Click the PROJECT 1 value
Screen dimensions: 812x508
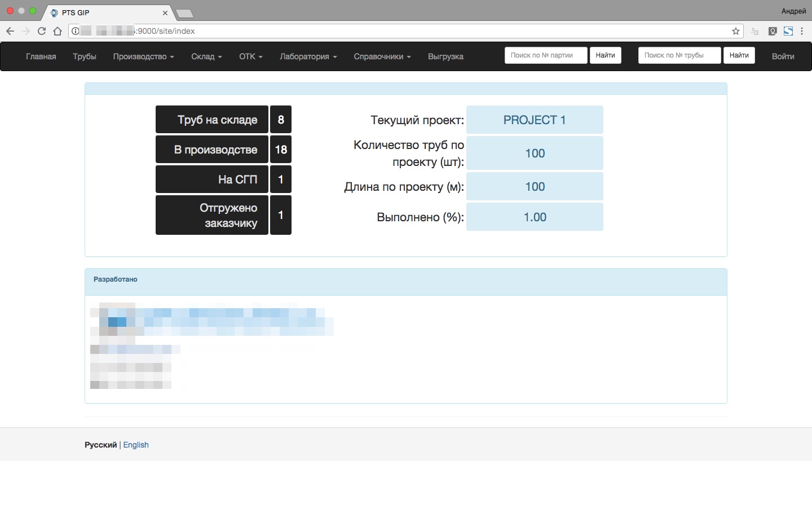[x=535, y=120]
